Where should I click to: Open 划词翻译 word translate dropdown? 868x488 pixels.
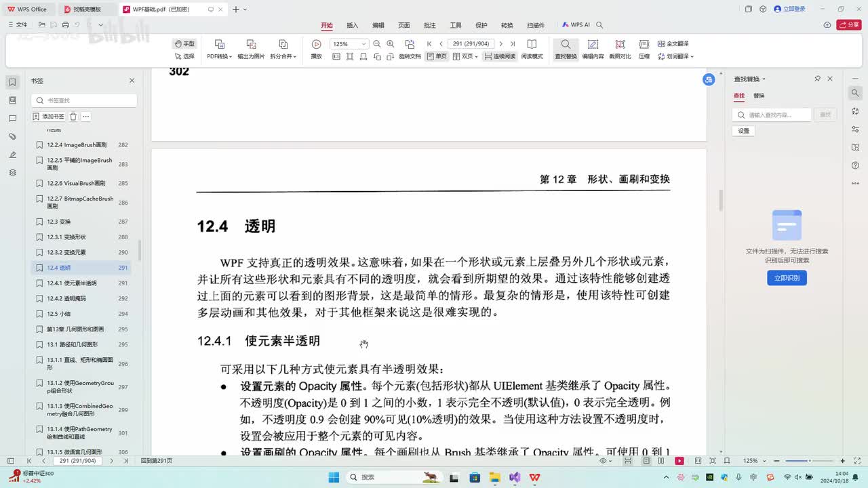[x=675, y=56]
